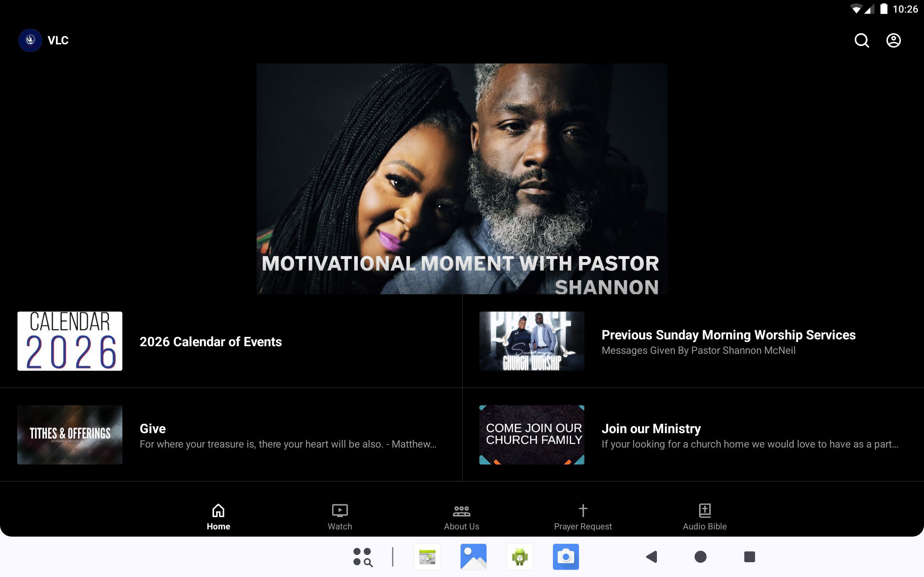Open the Calendar 2026 thumbnail image
The width and height of the screenshot is (924, 577).
tap(70, 341)
